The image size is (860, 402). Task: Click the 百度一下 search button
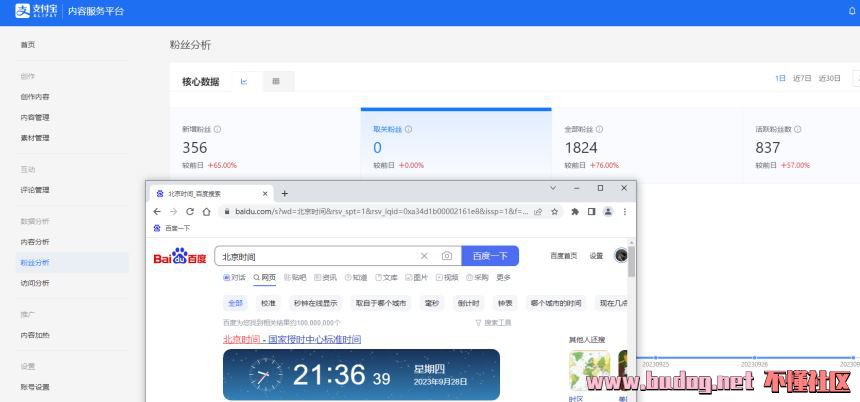pyautogui.click(x=490, y=256)
